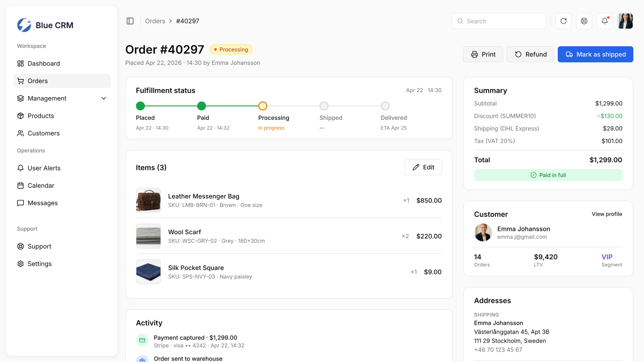644x362 pixels.
Task: Expand the Management menu chevron
Action: click(104, 99)
